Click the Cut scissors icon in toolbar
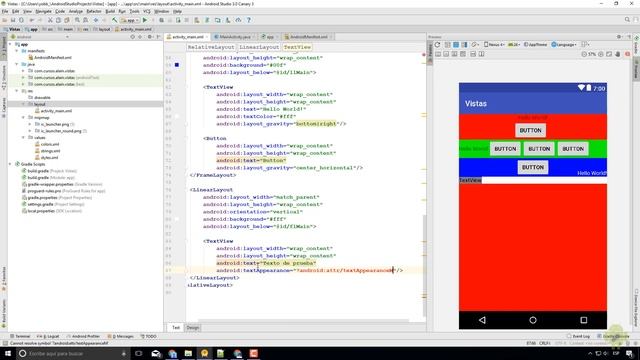The width and height of the screenshot is (640, 360). point(50,20)
